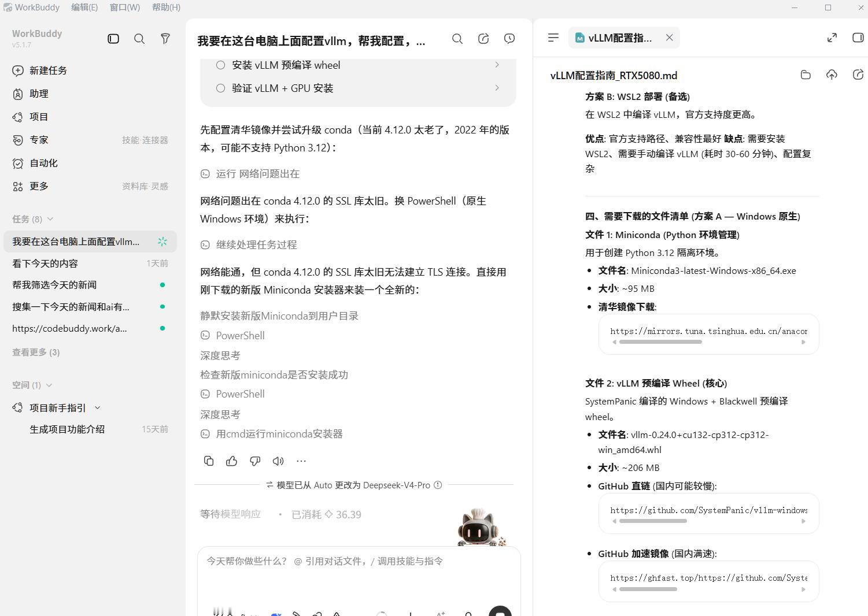
Task: Click info icon next to Deepseek-V4-Pro
Action: pyautogui.click(x=438, y=485)
